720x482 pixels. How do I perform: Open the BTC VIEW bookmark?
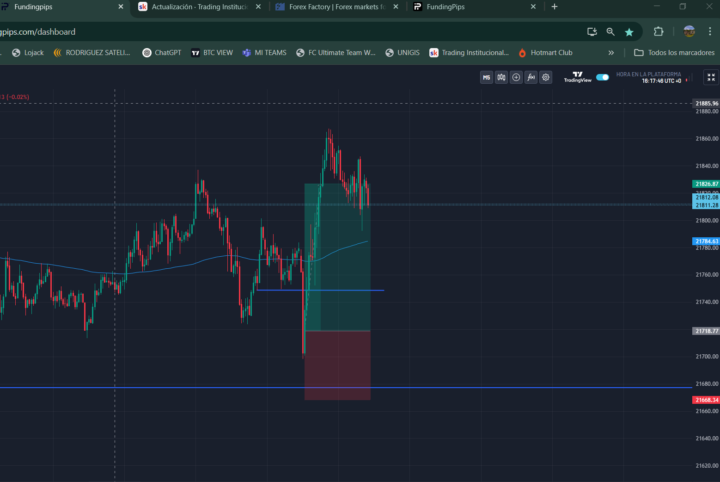[x=210, y=52]
